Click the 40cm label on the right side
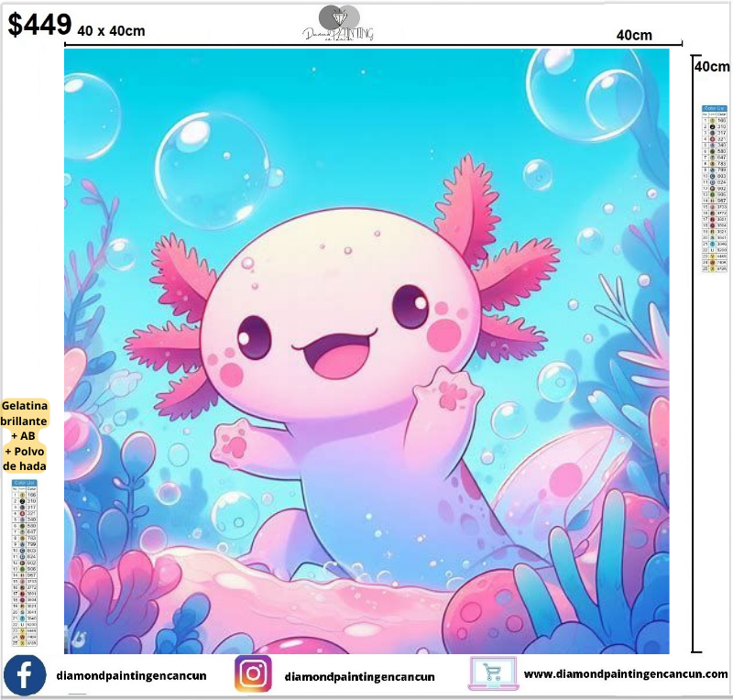Viewport: 733px width, 700px height. tap(713, 66)
